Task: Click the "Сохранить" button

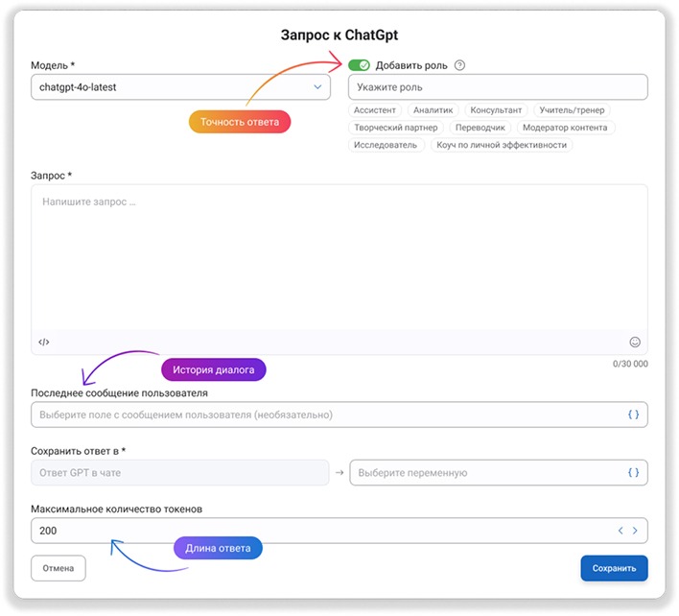Action: [614, 568]
